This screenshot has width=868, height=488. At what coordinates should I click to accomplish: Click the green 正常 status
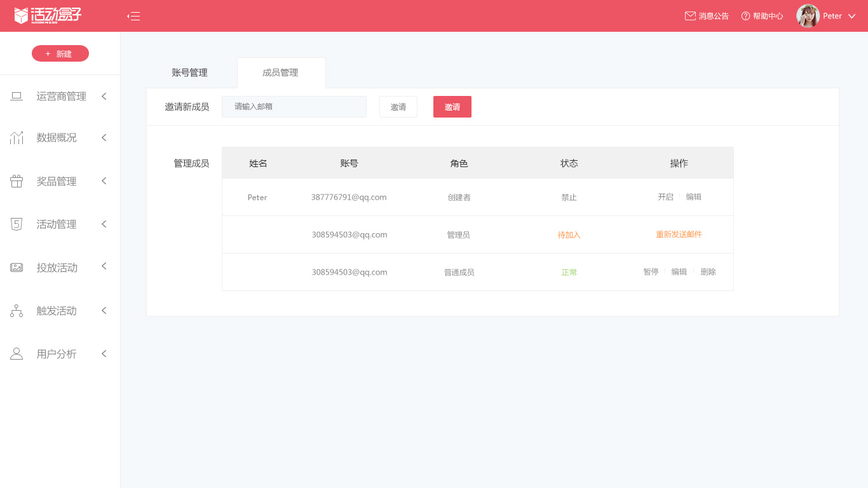pos(569,273)
